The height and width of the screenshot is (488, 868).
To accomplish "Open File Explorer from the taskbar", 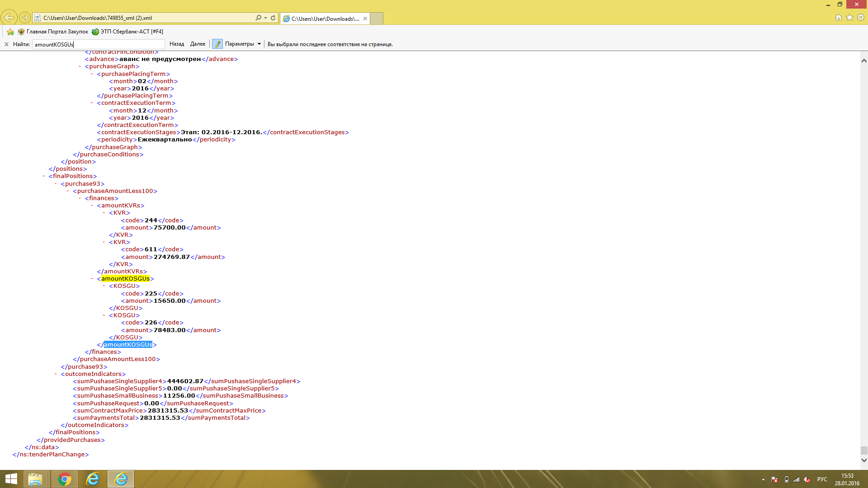I will click(35, 479).
